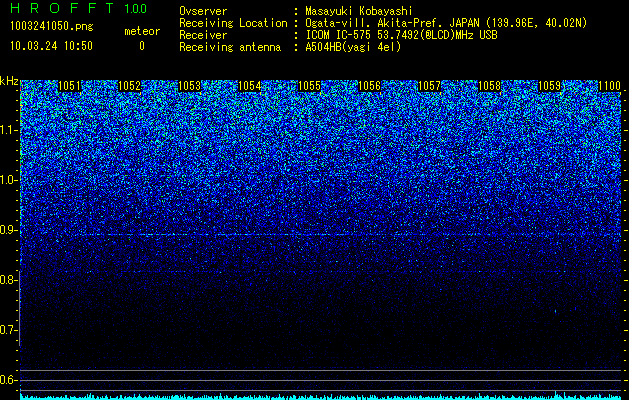Click the meteor count value 0
This screenshot has height=400, width=629.
coord(142,46)
